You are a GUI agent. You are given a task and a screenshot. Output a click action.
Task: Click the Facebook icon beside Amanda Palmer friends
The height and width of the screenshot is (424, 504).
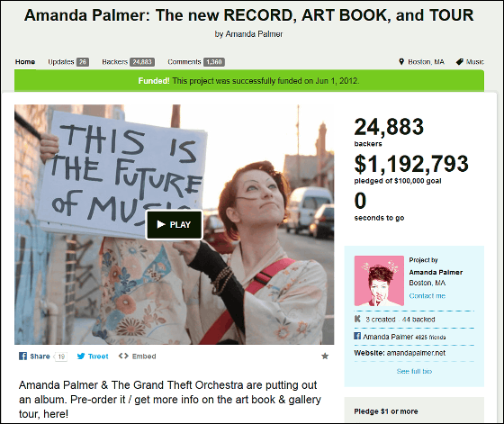pyautogui.click(x=357, y=336)
